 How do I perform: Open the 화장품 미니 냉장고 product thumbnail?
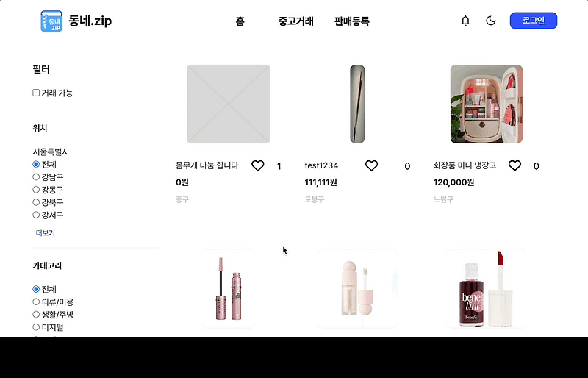(x=487, y=104)
